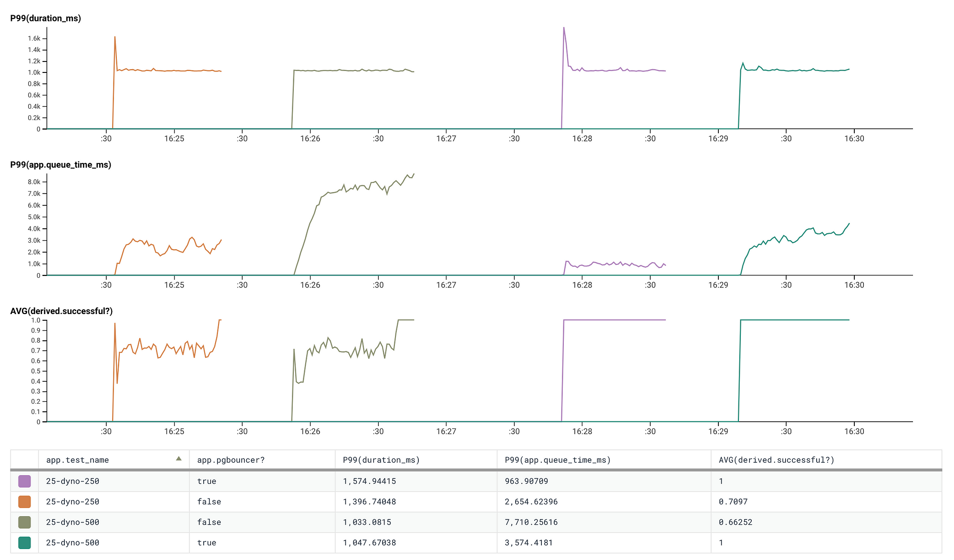Click the P99(app.queue_time_ms) table column header
The image size is (954, 560).
click(x=604, y=460)
